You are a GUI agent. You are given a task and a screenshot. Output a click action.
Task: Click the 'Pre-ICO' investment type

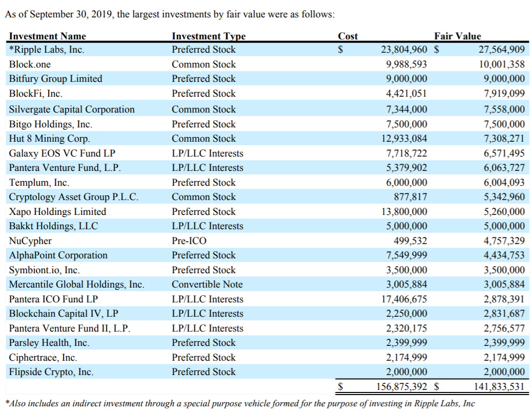(x=189, y=240)
